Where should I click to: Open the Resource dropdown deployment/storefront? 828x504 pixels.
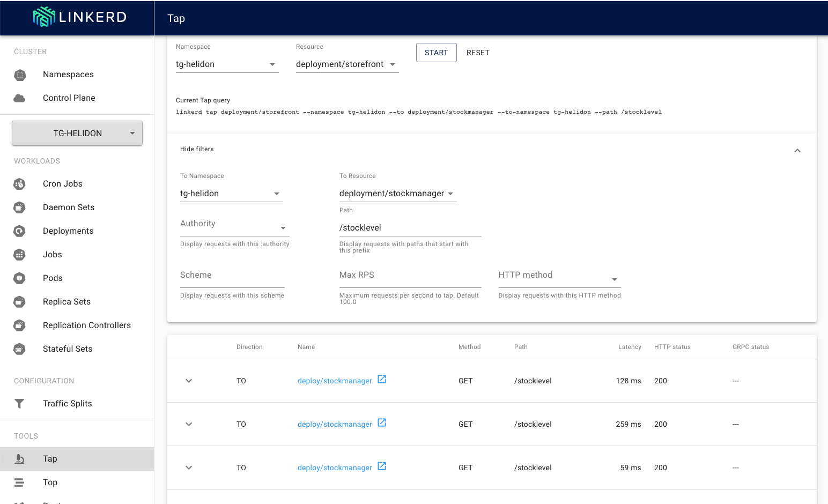click(348, 64)
